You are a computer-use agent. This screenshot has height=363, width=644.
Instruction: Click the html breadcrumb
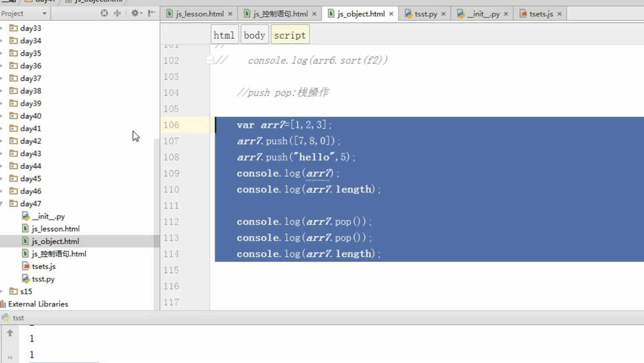[224, 35]
